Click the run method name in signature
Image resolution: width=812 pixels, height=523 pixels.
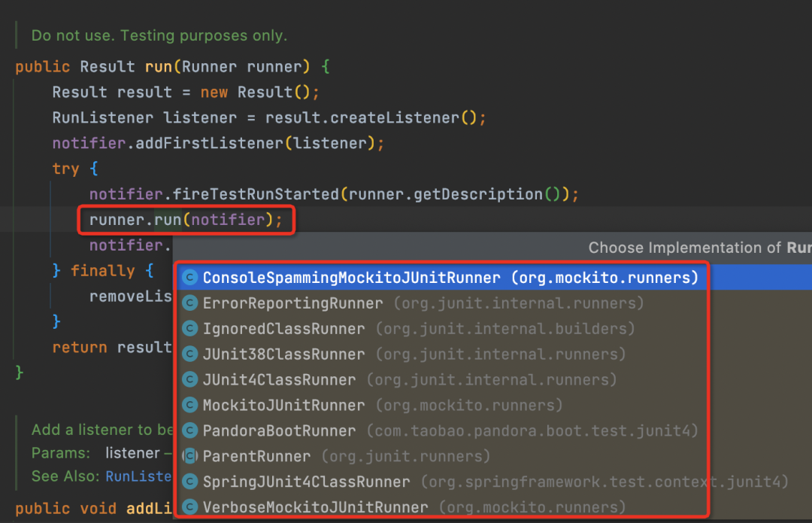coord(159,67)
